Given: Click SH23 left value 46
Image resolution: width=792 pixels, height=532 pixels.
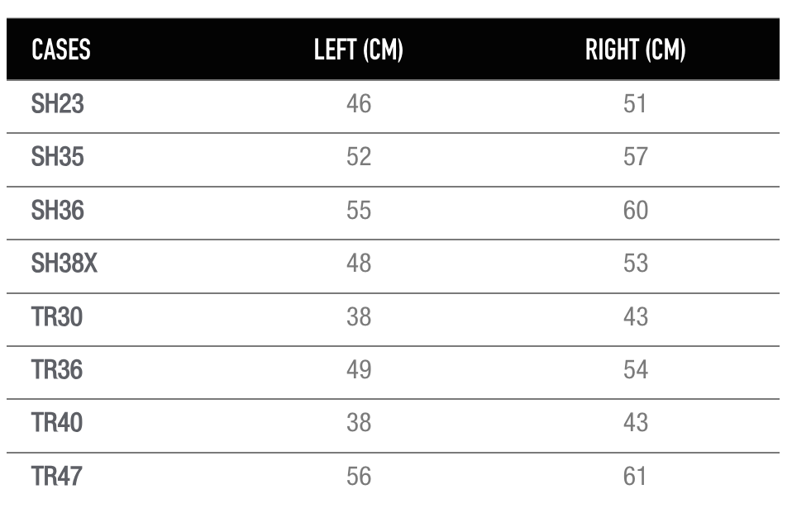Looking at the screenshot, I should [x=359, y=103].
